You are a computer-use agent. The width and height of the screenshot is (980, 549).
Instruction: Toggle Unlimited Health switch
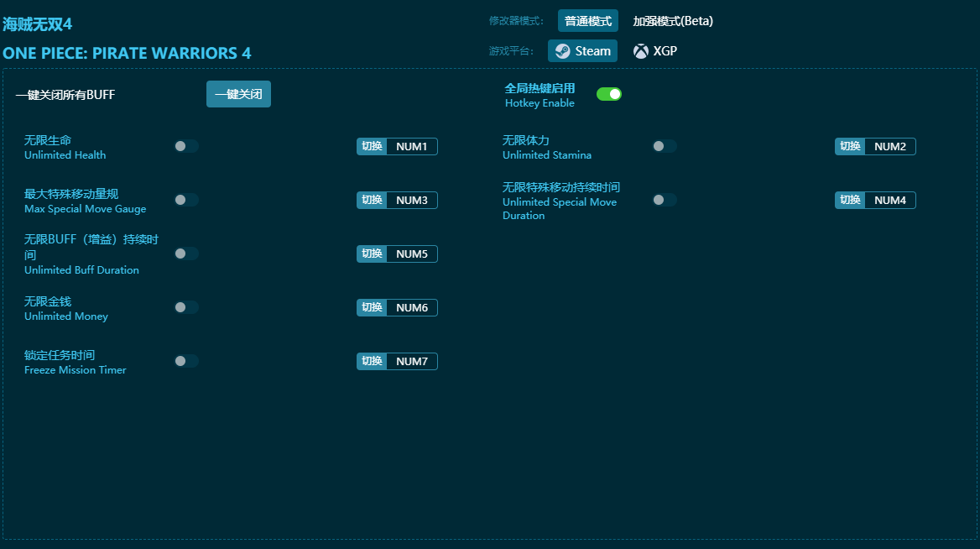(185, 146)
